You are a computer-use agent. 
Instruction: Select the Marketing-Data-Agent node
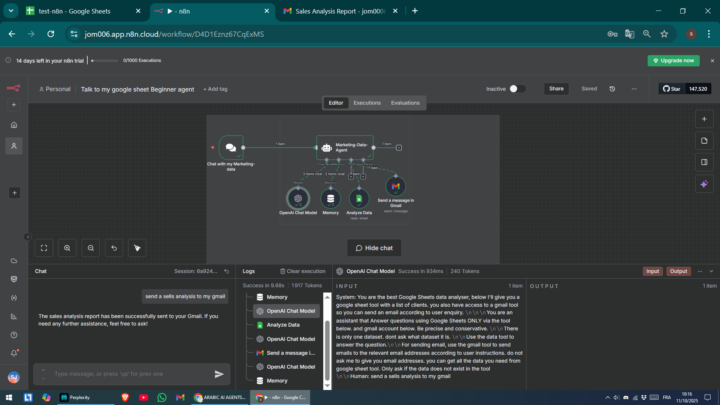[x=345, y=147]
